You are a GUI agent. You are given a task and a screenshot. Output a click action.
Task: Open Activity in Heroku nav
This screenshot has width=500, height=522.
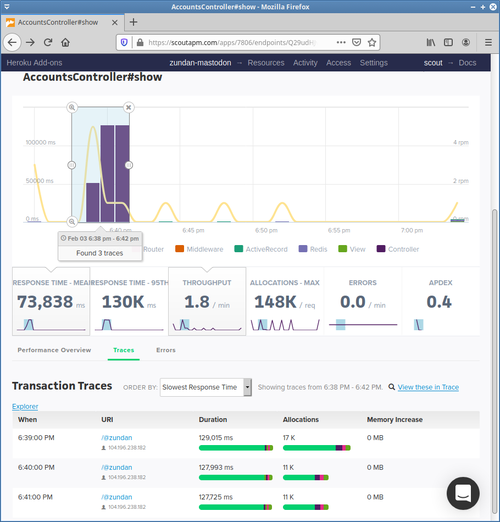pos(305,63)
